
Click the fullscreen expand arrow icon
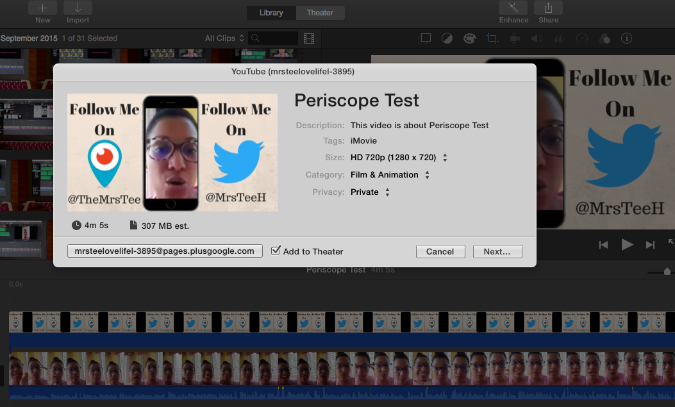coord(671,242)
